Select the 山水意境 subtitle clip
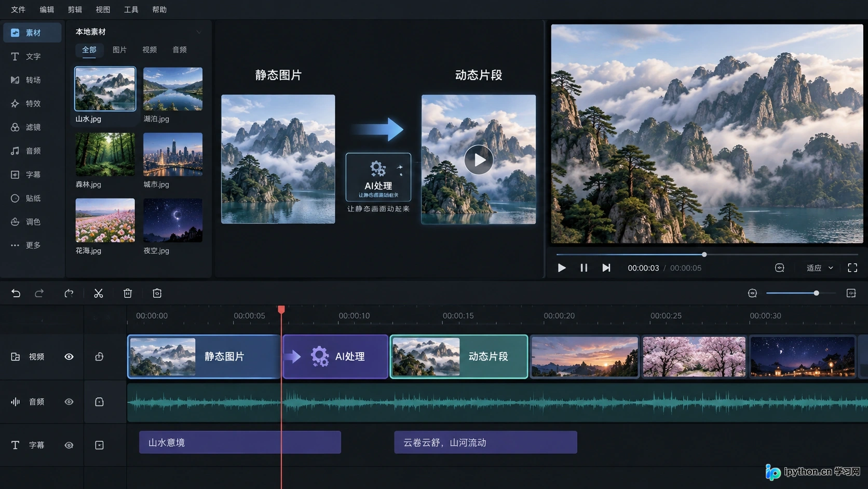The width and height of the screenshot is (868, 489). coord(240,442)
